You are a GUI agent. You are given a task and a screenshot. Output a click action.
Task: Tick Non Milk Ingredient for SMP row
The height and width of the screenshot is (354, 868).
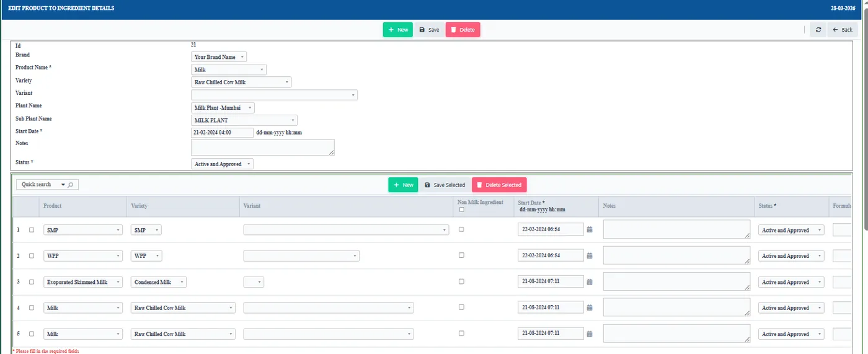point(461,229)
